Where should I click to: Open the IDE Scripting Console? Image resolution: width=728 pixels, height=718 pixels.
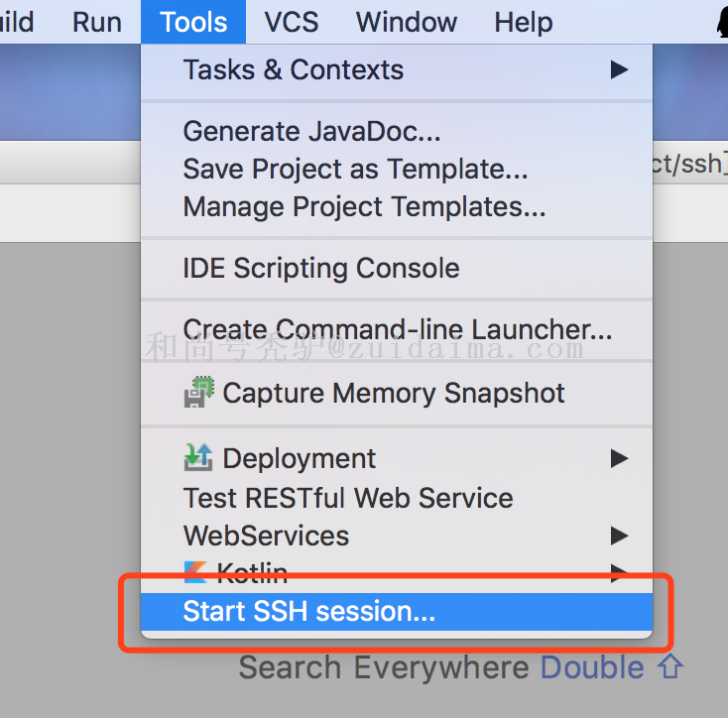pos(321,268)
